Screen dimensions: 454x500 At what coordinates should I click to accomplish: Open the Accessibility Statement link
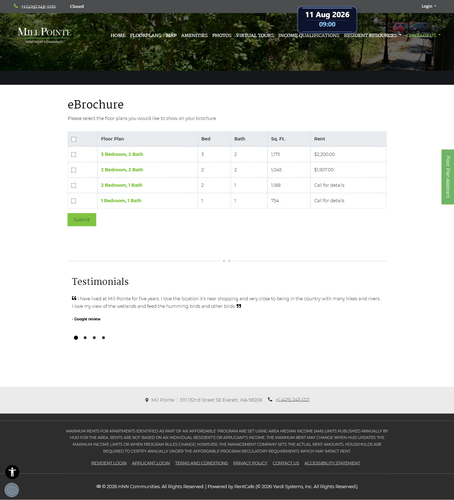(332, 463)
